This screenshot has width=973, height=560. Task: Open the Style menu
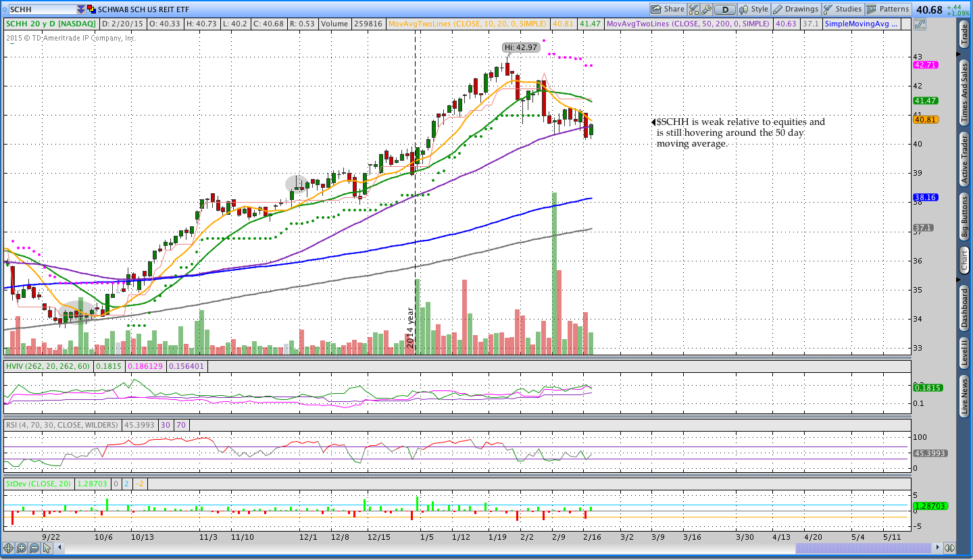point(754,9)
